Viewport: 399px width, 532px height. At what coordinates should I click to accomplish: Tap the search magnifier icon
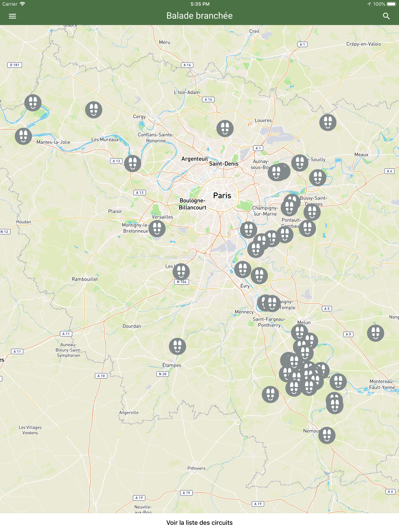pyautogui.click(x=386, y=16)
